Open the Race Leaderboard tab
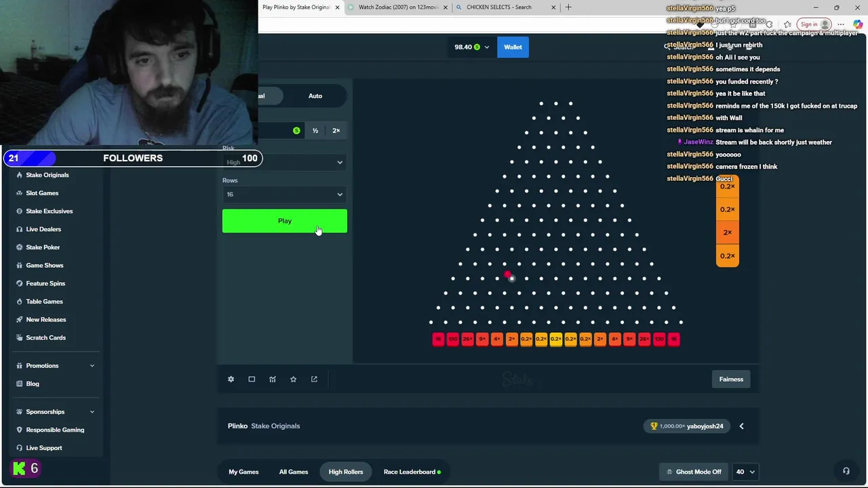This screenshot has width=868, height=488. 412,472
